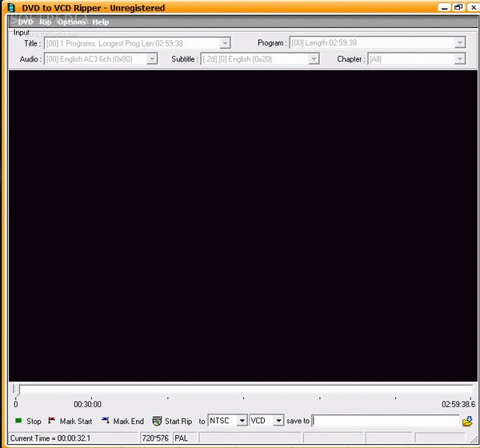
Task: Expand the Chapter dropdown
Action: click(x=460, y=58)
